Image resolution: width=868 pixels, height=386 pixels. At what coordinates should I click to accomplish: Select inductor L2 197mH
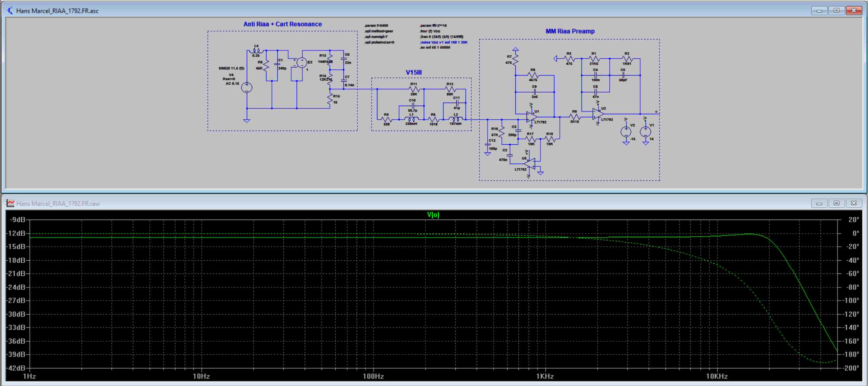pyautogui.click(x=456, y=119)
